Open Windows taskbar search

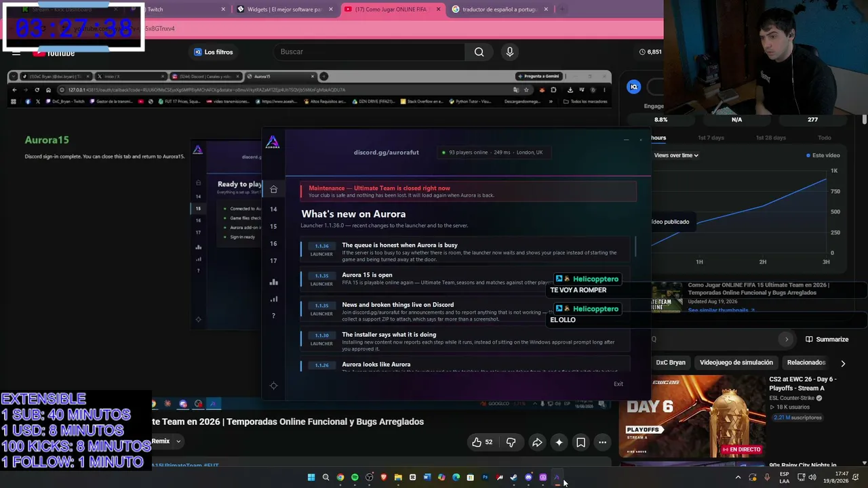325,477
